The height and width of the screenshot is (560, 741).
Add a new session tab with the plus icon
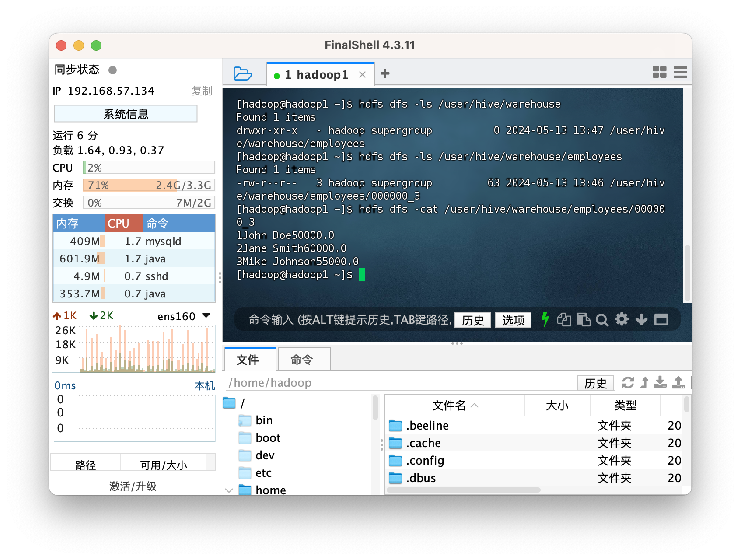pos(385,73)
